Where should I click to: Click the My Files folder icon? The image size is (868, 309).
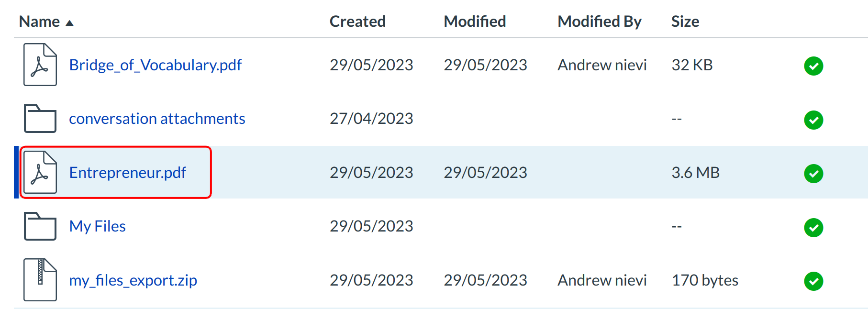(40, 226)
